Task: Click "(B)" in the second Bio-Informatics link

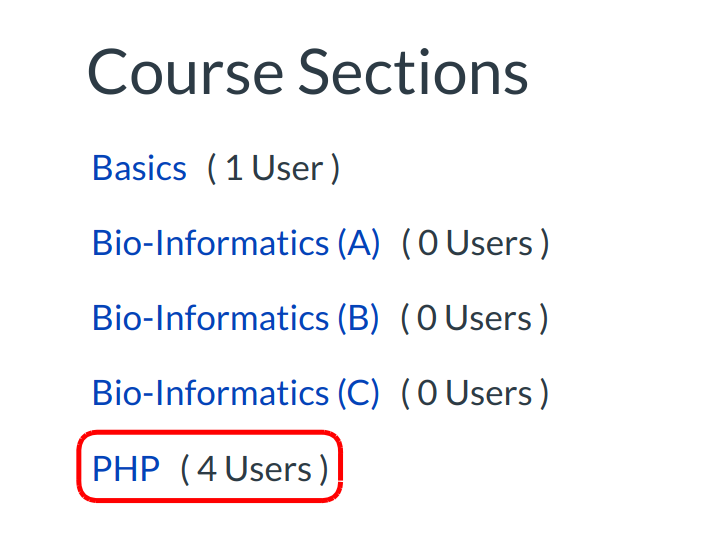Action: 357,318
